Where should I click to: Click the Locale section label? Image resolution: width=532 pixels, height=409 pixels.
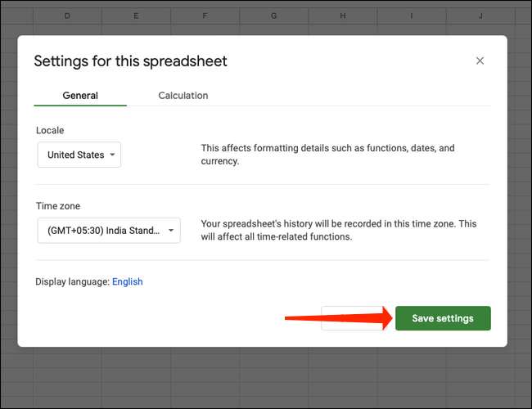pyautogui.click(x=50, y=130)
